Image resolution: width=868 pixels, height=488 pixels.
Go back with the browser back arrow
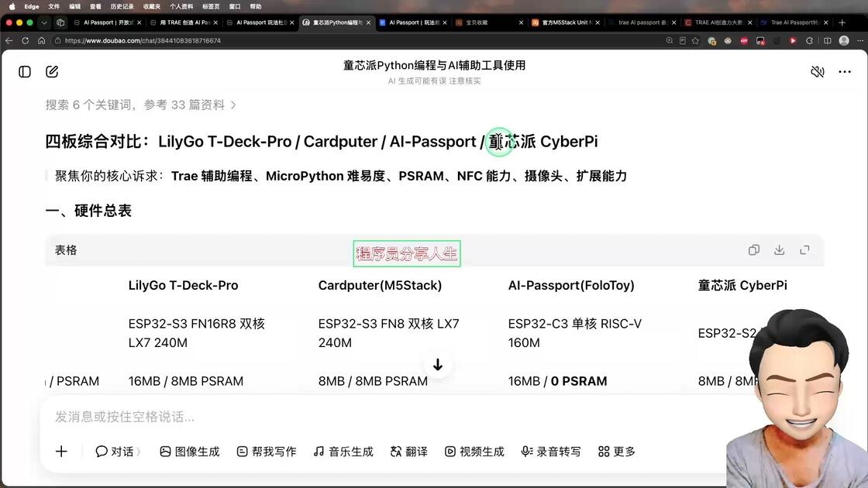(x=9, y=40)
